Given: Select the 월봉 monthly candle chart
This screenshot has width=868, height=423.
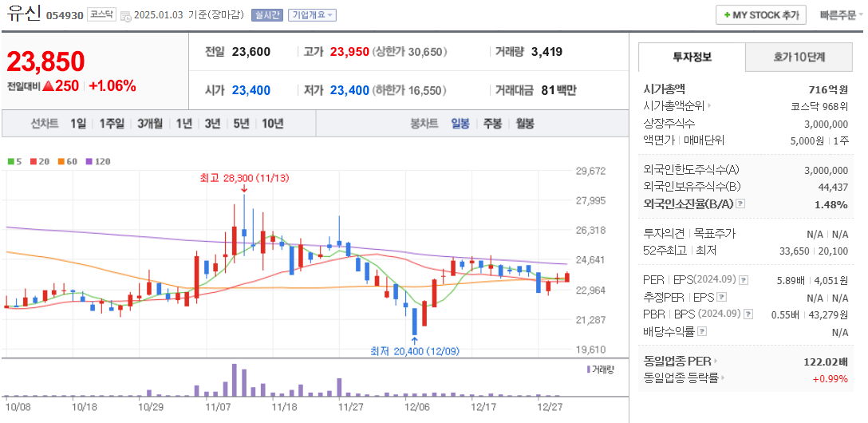Looking at the screenshot, I should pyautogui.click(x=525, y=124).
